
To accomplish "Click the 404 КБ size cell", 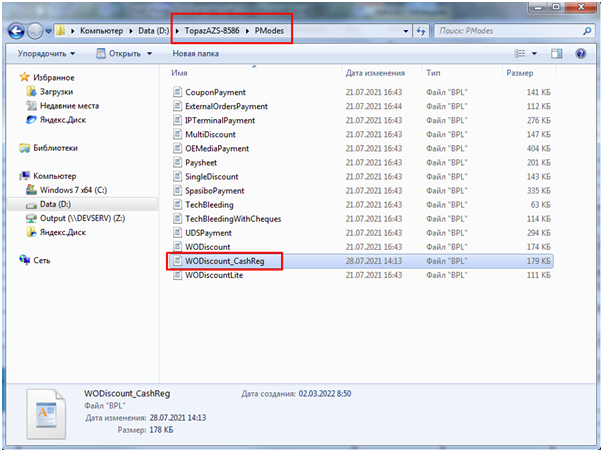I will (x=538, y=148).
